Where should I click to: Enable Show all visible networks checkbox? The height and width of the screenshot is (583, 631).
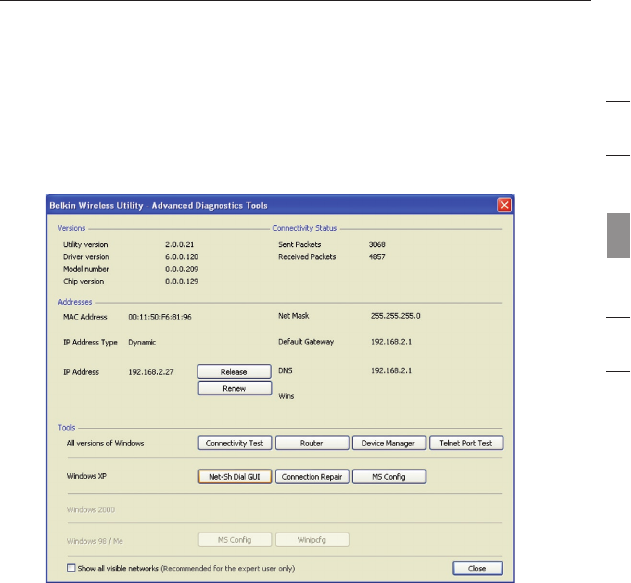(x=71, y=568)
